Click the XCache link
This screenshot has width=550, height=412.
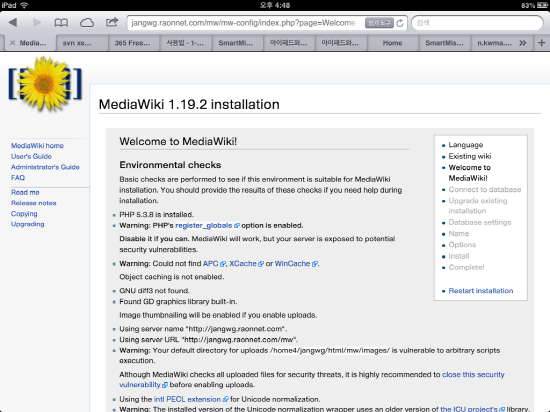tap(246, 264)
